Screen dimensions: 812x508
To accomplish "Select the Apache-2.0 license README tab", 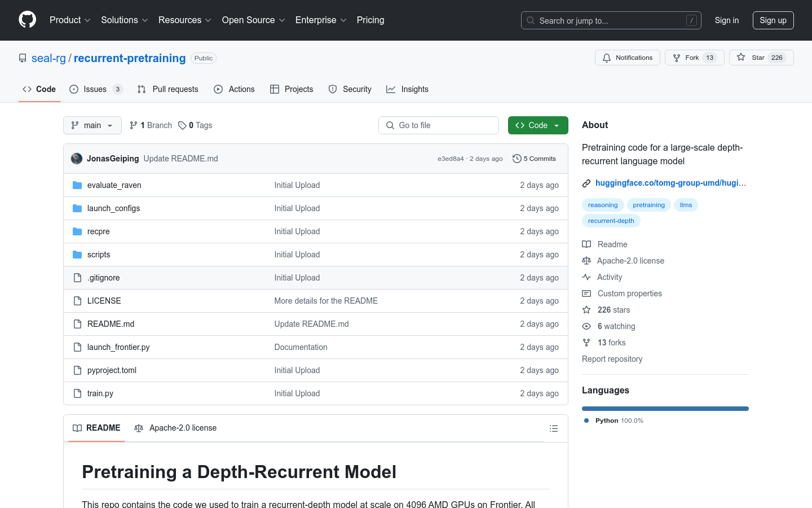I will (175, 428).
